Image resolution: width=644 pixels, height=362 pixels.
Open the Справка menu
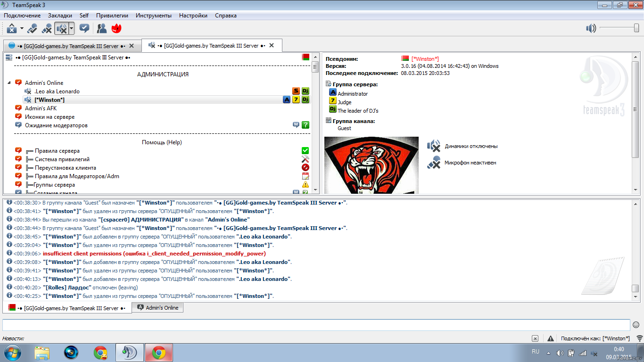click(226, 16)
